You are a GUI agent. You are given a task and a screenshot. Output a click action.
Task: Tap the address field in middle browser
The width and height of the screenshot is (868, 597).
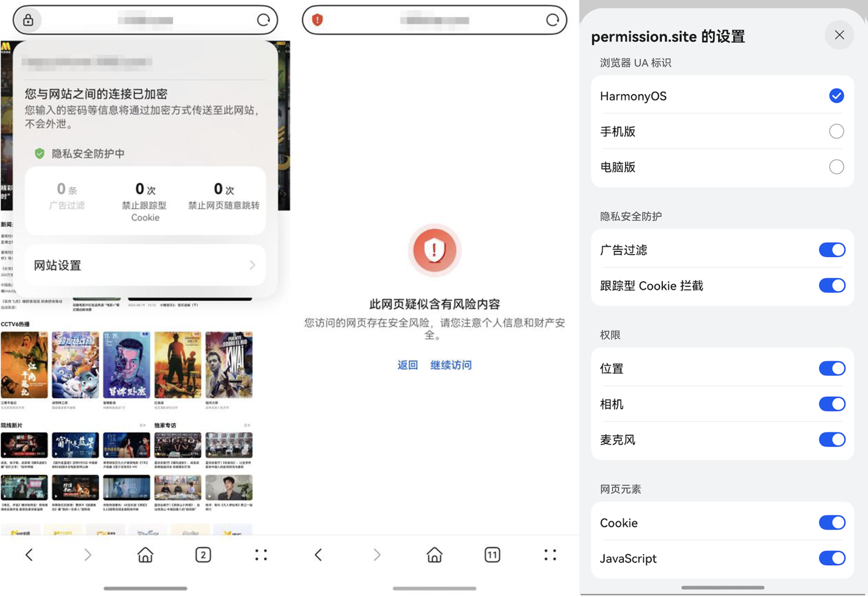click(x=434, y=21)
